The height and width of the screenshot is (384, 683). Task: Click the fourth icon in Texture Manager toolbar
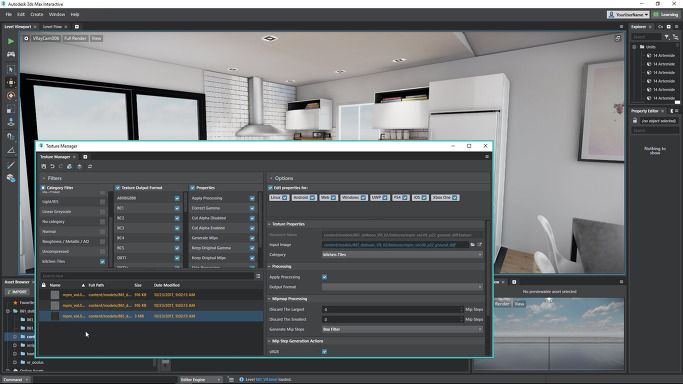pos(69,166)
